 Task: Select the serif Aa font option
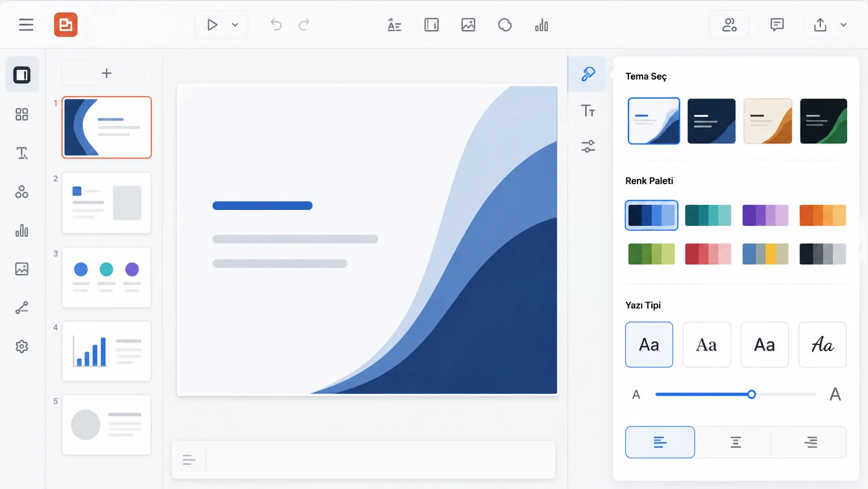pos(707,345)
